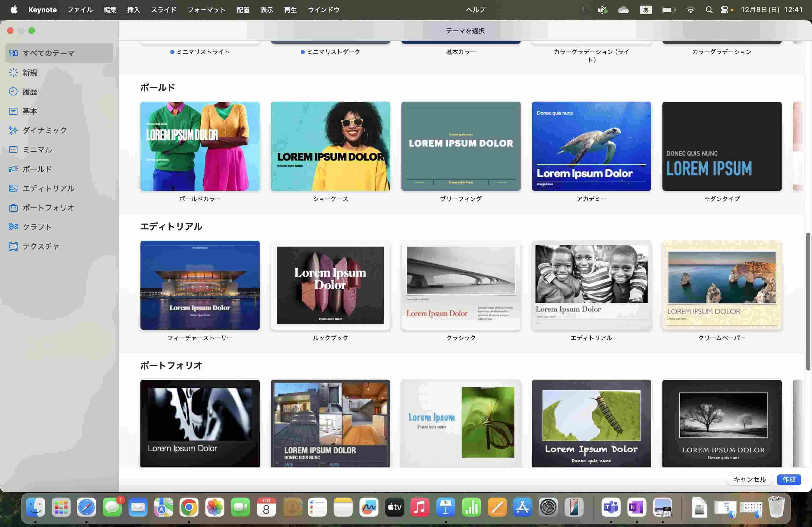This screenshot has width=812, height=527.
Task: Open the フォーマット menu
Action: tap(206, 10)
